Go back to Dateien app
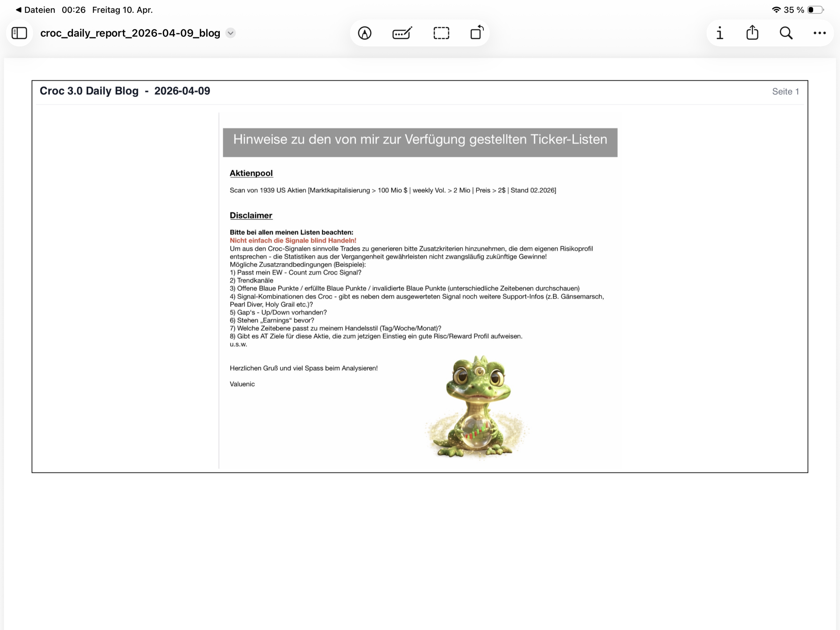Image resolution: width=840 pixels, height=630 pixels. click(x=35, y=10)
